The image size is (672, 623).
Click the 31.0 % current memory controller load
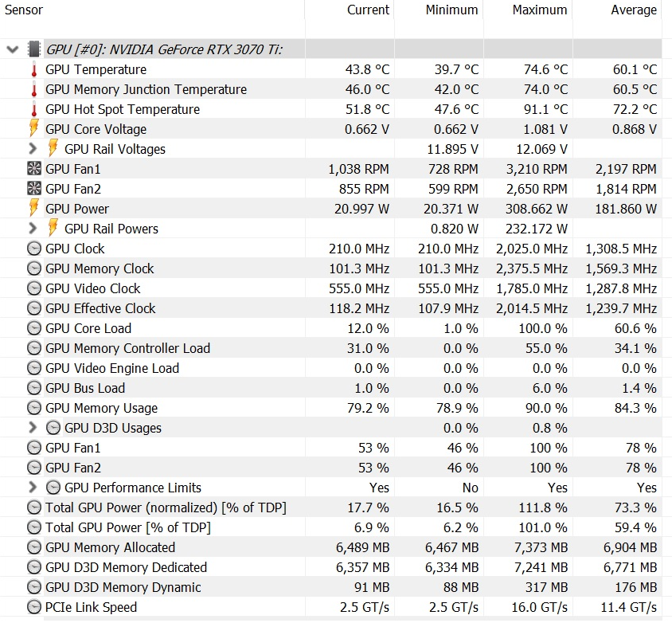(368, 348)
